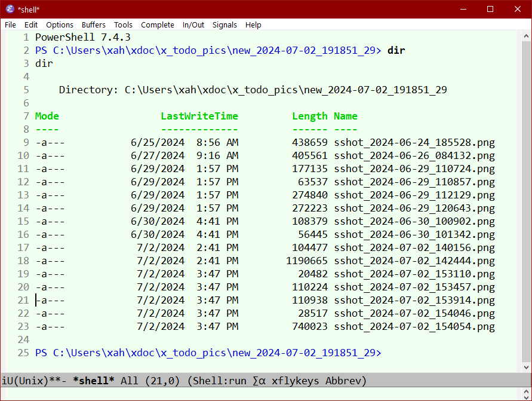Click the time 9:16 AM on line 10
The height and width of the screenshot is (401, 532).
tap(217, 155)
